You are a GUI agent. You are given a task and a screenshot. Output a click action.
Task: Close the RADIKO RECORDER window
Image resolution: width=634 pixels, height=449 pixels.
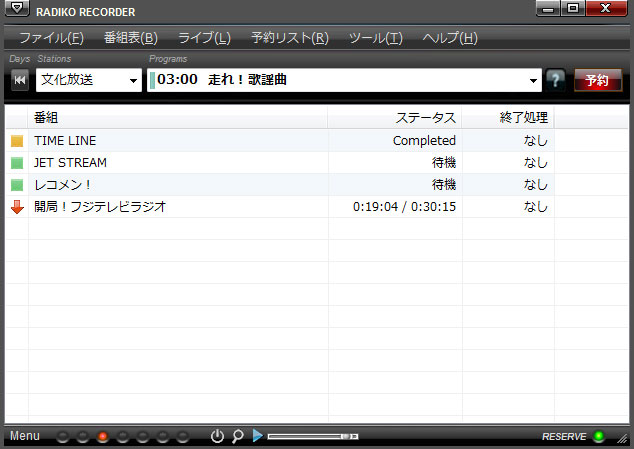click(606, 8)
